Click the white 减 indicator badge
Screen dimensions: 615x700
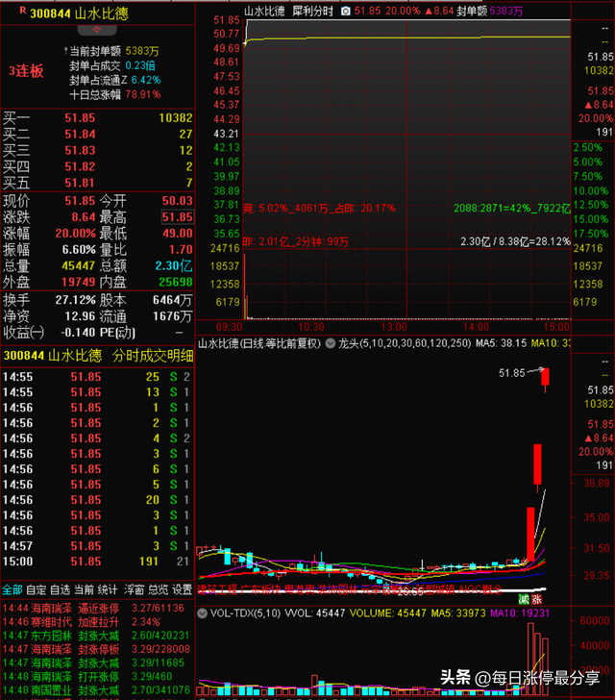tap(524, 598)
